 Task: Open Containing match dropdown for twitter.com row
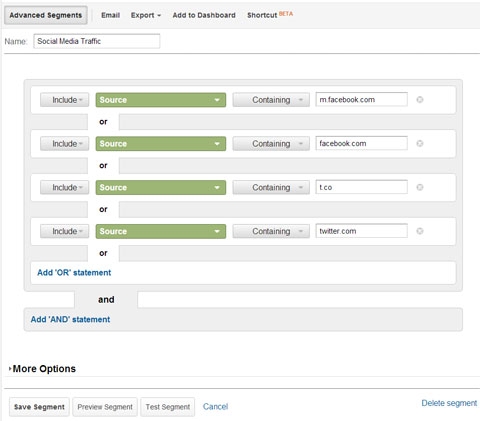tap(271, 231)
